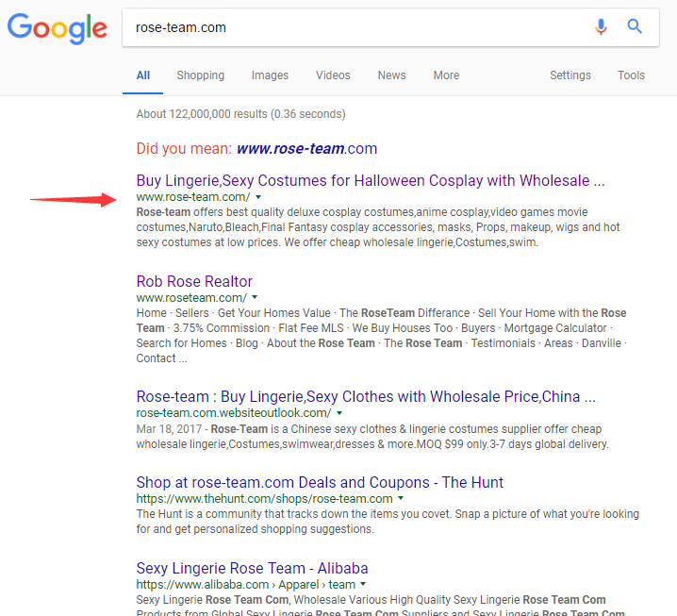Click the green URL rose-team.com.websiteoutlook.com/
This screenshot has height=616, width=677.
pyautogui.click(x=234, y=413)
